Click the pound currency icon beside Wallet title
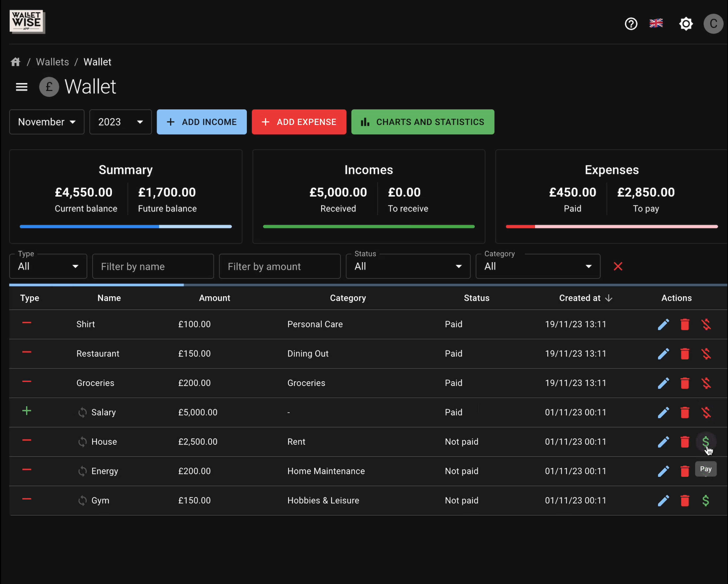 coord(49,87)
